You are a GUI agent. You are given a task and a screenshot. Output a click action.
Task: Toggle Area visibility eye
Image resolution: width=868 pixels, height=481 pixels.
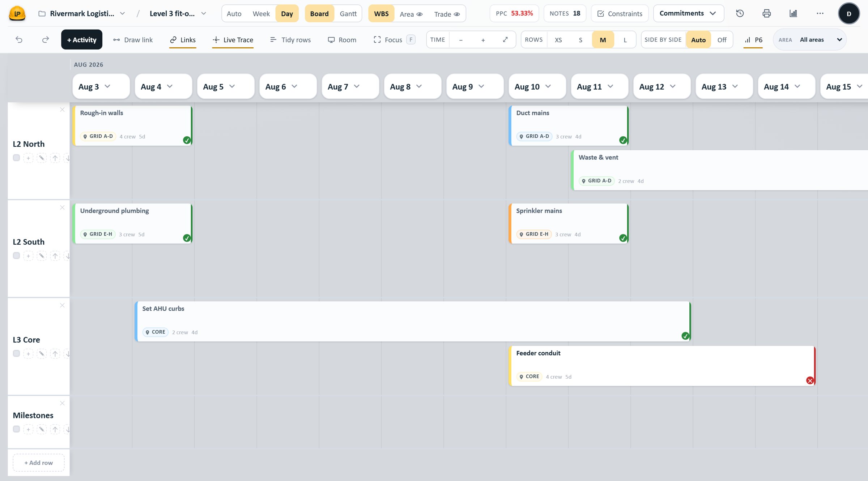[x=420, y=14]
